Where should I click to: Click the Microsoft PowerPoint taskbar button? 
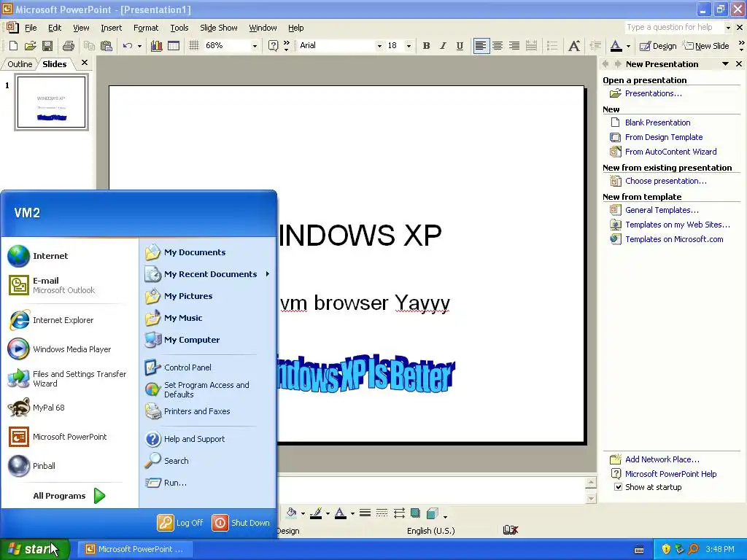[x=136, y=549]
